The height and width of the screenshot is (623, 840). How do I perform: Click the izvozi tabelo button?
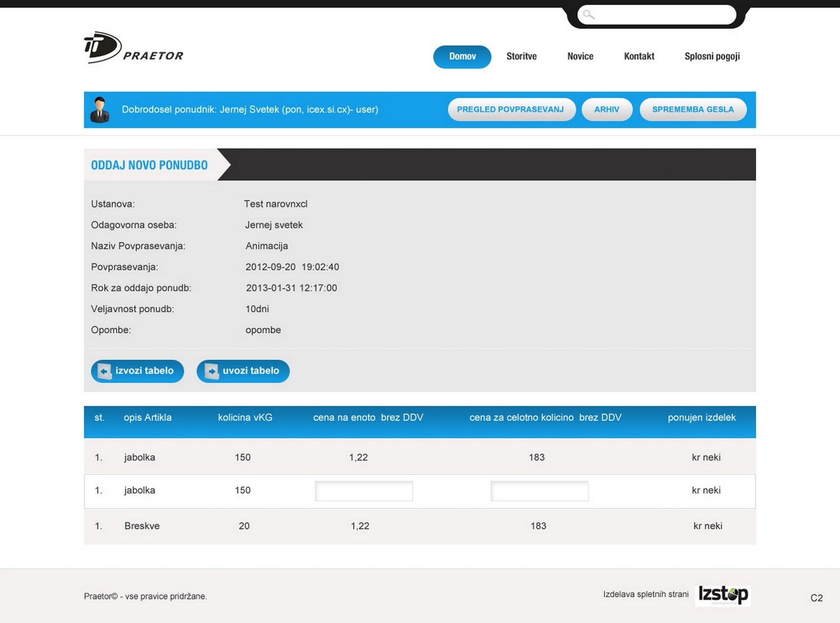coord(137,371)
